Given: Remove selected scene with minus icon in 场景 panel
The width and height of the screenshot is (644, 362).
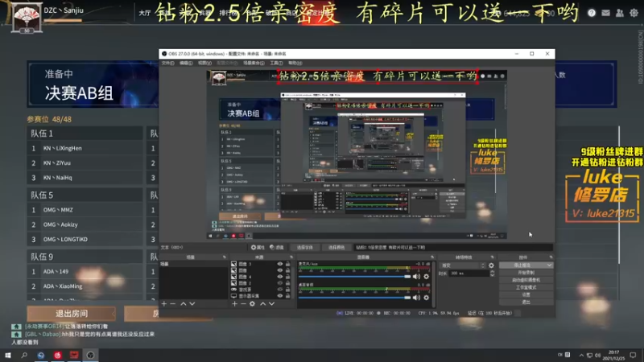Looking at the screenshot, I should (x=173, y=304).
